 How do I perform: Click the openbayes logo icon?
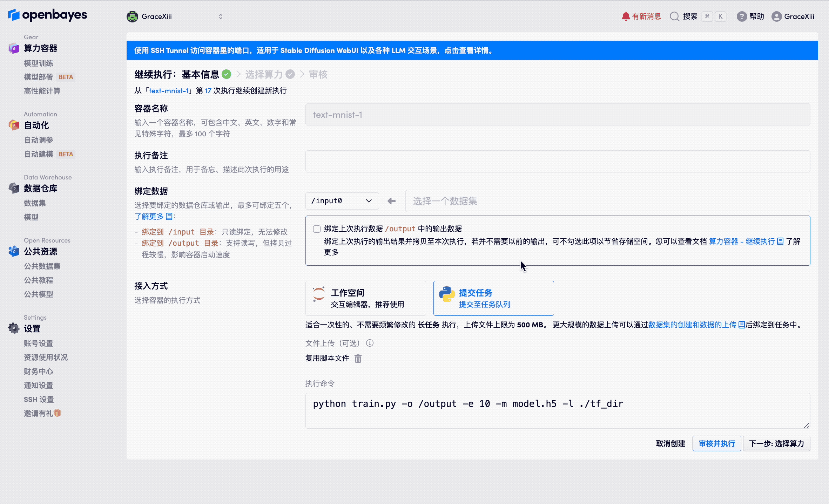pyautogui.click(x=14, y=15)
